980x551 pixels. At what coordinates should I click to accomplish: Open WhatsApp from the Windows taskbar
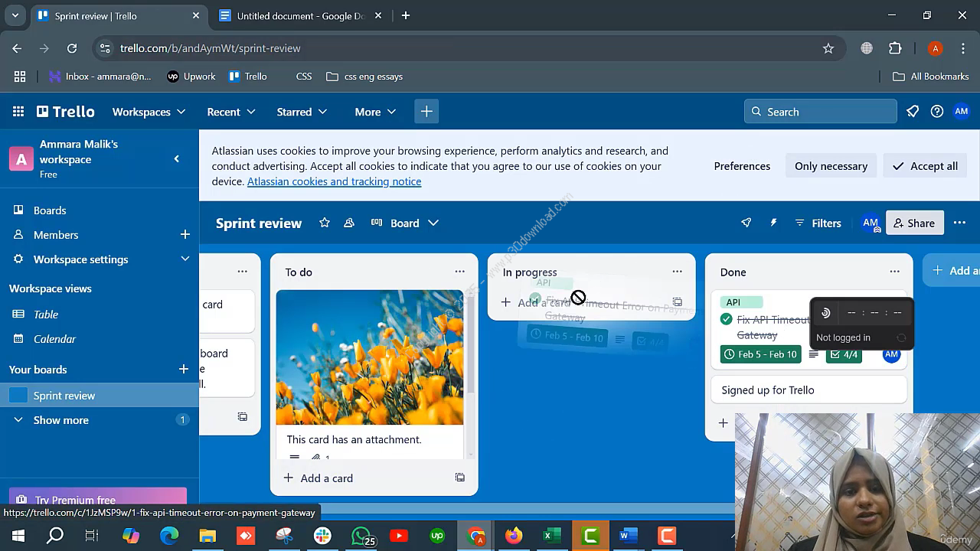pyautogui.click(x=361, y=536)
